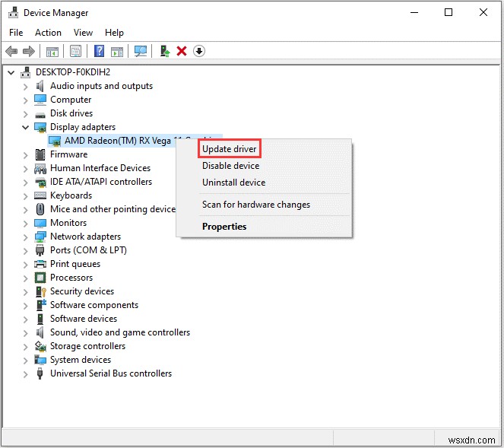
Task: Expand Audio inputs and outputs
Action: 26,87
